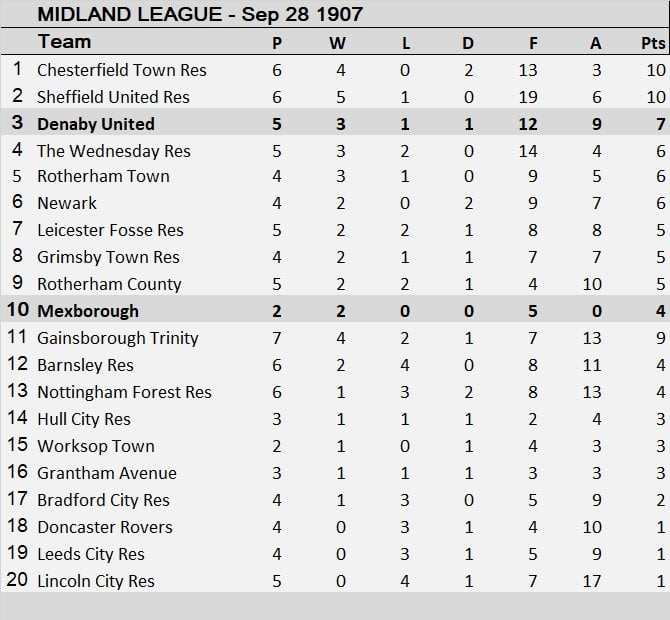Click the MIDLAND LEAGUE title heading
The height and width of the screenshot is (620, 670).
pos(199,14)
